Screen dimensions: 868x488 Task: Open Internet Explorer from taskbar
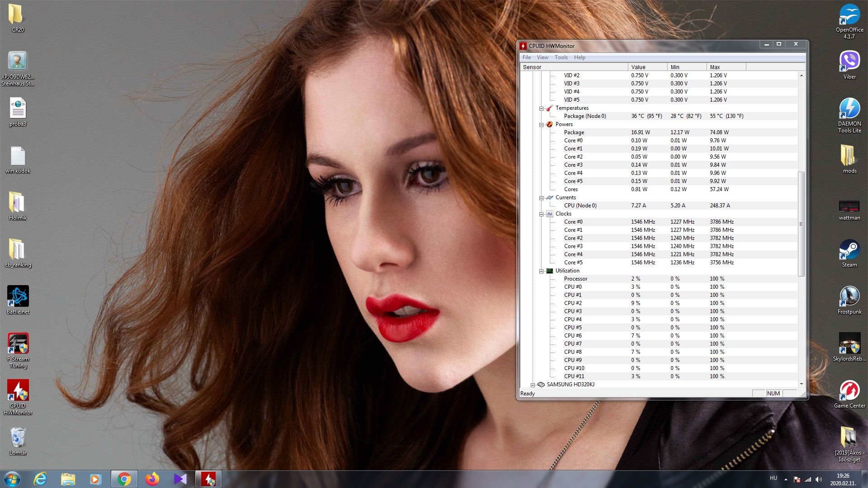[40, 479]
